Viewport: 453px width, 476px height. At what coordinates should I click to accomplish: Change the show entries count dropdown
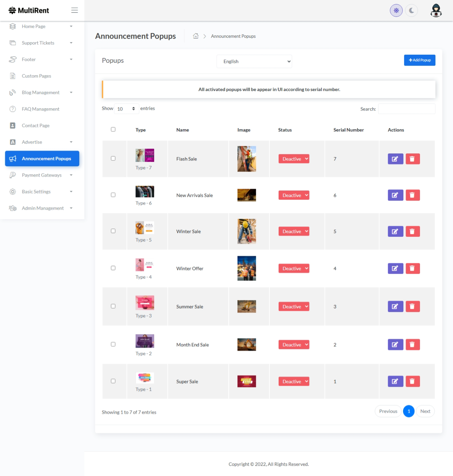pos(126,109)
